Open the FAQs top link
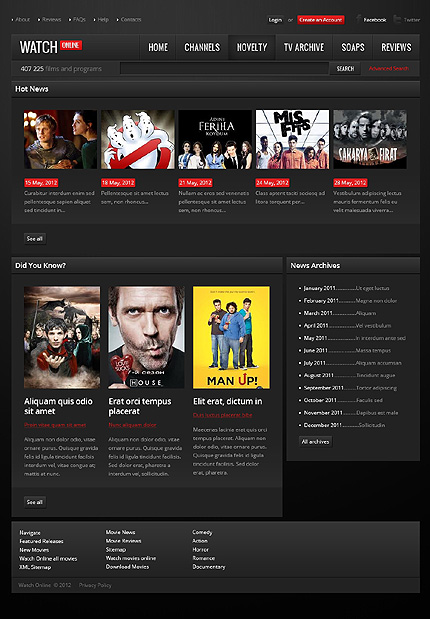The width and height of the screenshot is (430, 619). (79, 19)
